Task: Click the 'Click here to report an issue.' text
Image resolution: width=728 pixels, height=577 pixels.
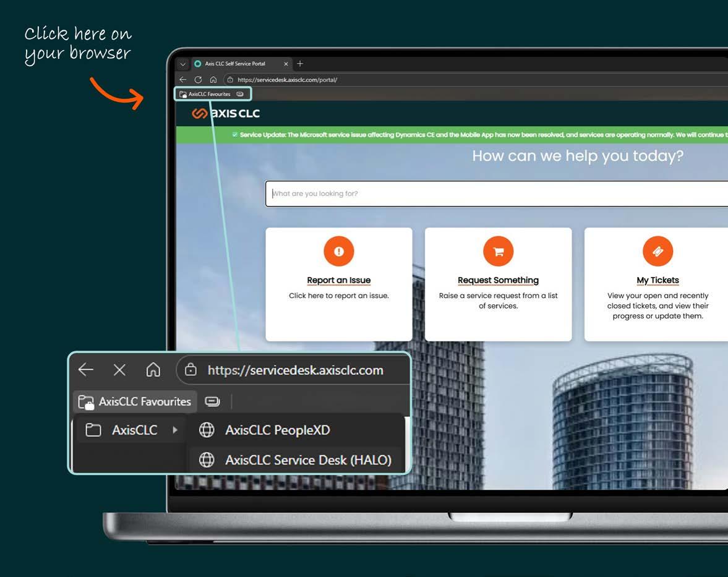Action: pyautogui.click(x=339, y=296)
